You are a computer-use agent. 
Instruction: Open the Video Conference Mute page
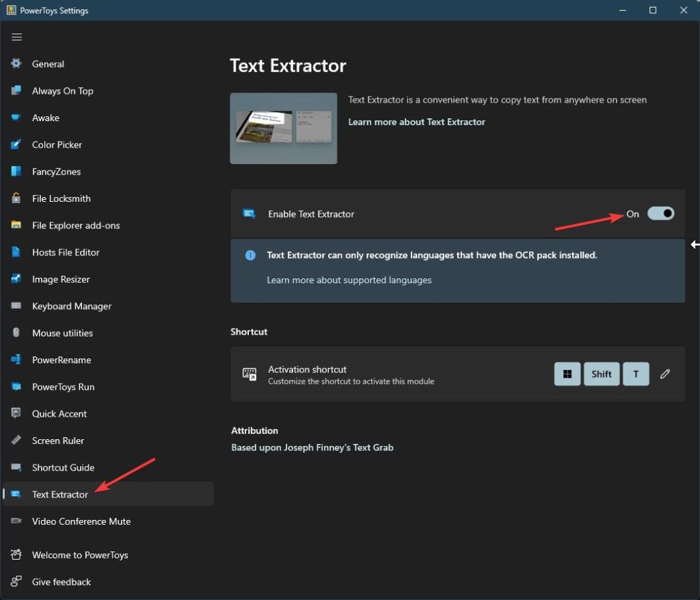point(81,521)
